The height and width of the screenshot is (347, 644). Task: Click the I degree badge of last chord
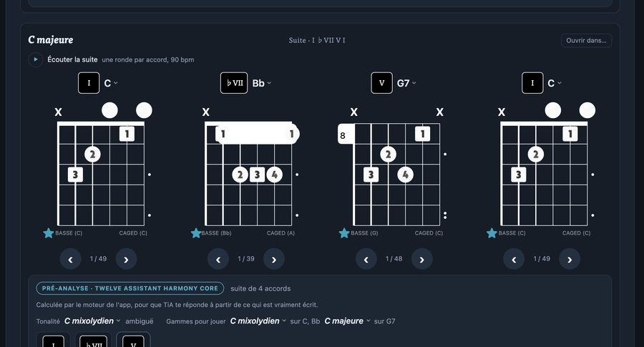[x=532, y=83]
